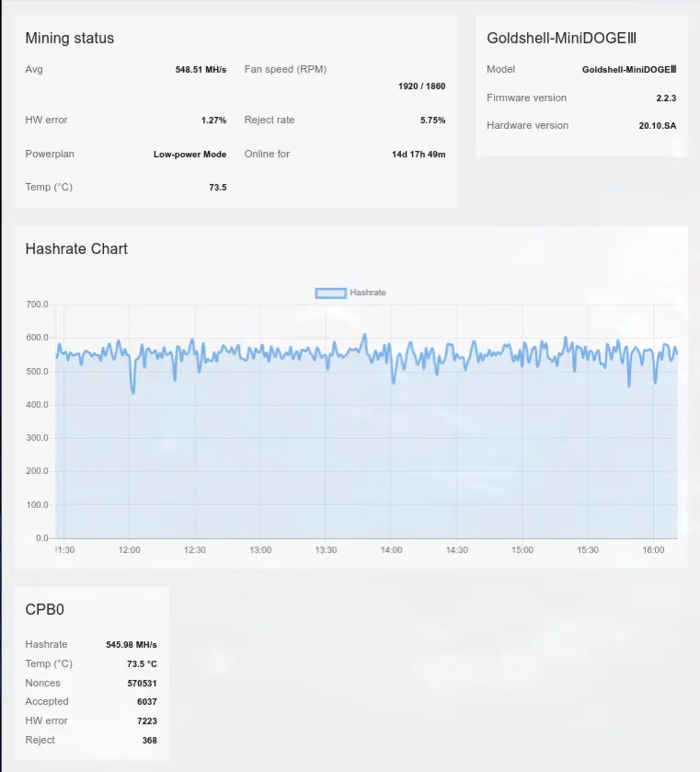Click the 12:00 x-axis label

(x=130, y=550)
